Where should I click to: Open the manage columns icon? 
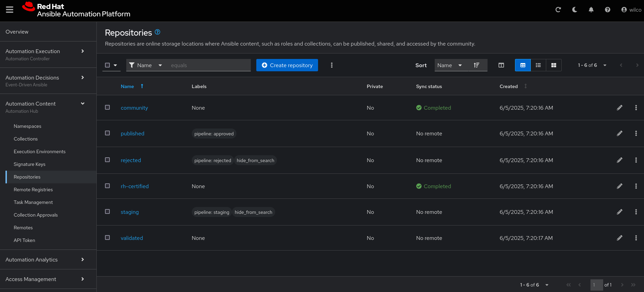(501, 65)
